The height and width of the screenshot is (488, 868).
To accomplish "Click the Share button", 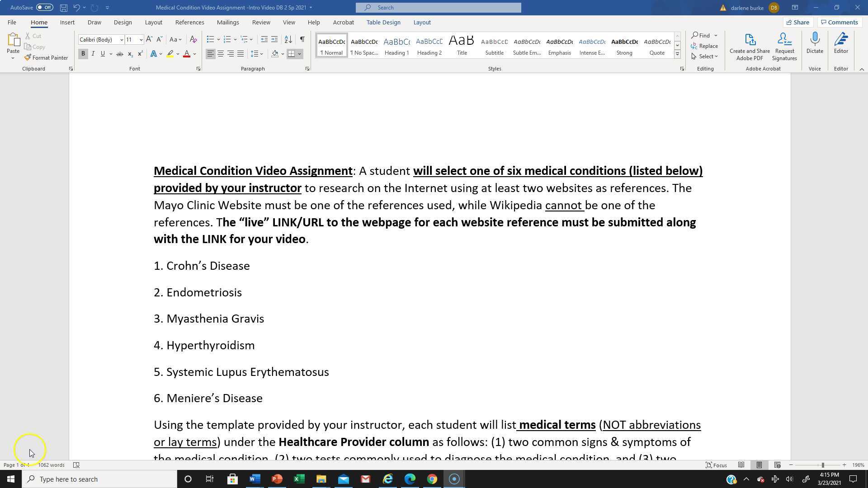I will [x=798, y=22].
